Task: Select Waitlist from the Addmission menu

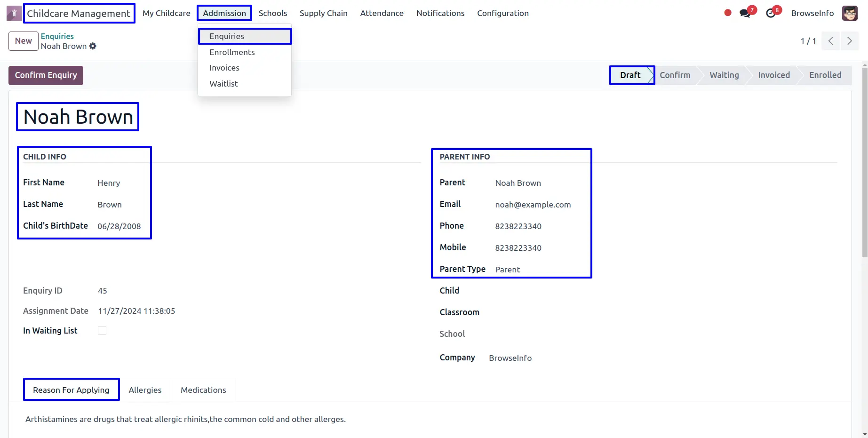Action: click(x=223, y=84)
